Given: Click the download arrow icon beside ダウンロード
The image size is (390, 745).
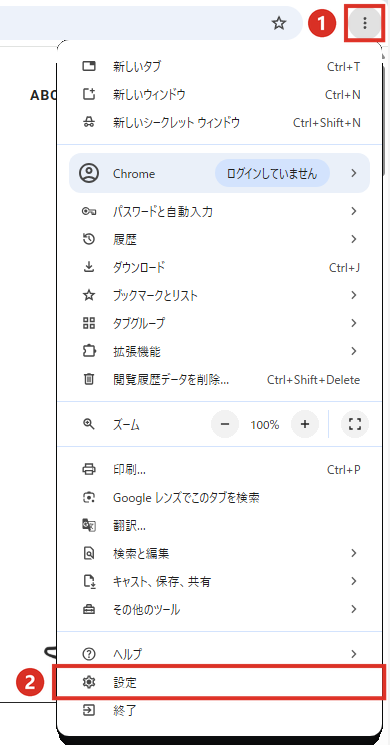Looking at the screenshot, I should pos(89,267).
